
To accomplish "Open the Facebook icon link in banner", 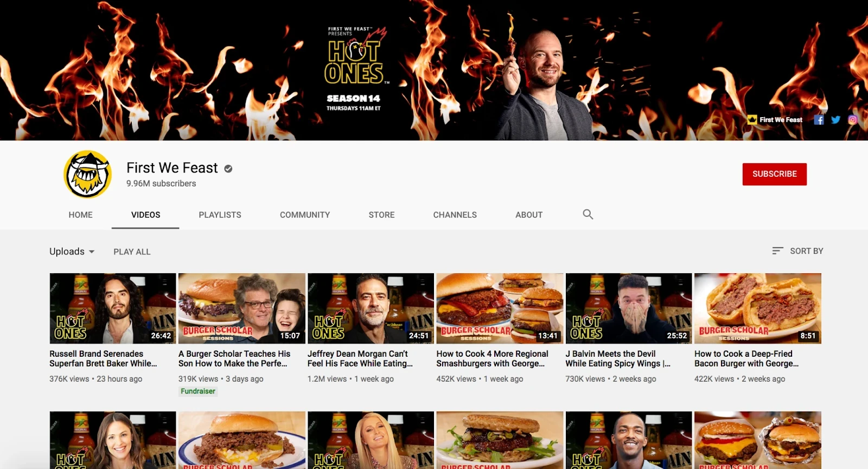I will click(x=819, y=120).
